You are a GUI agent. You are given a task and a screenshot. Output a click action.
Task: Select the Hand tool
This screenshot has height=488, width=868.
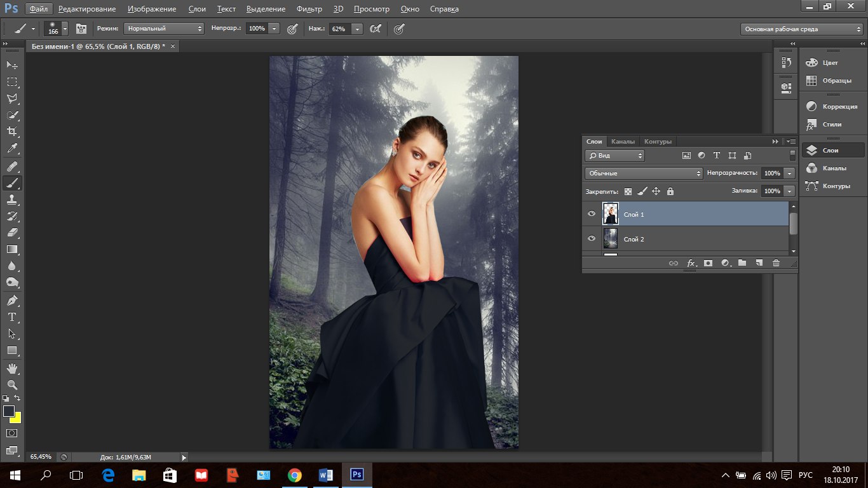[x=12, y=369]
